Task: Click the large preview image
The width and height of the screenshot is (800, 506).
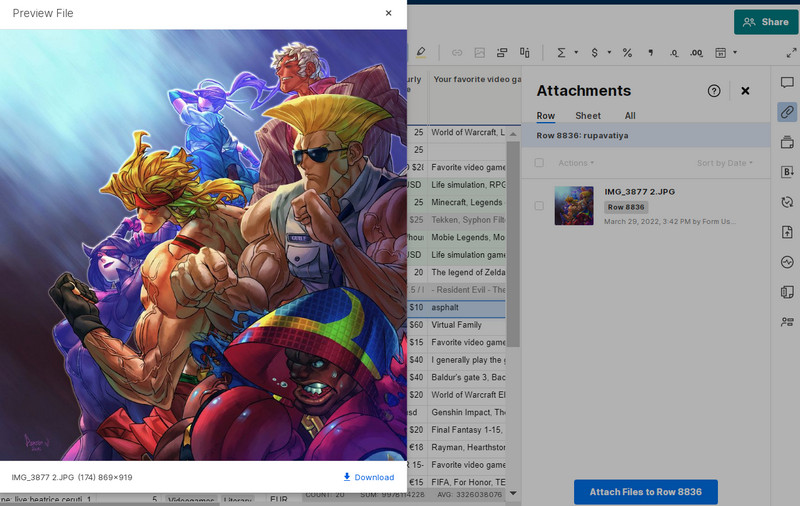Action: [204, 245]
